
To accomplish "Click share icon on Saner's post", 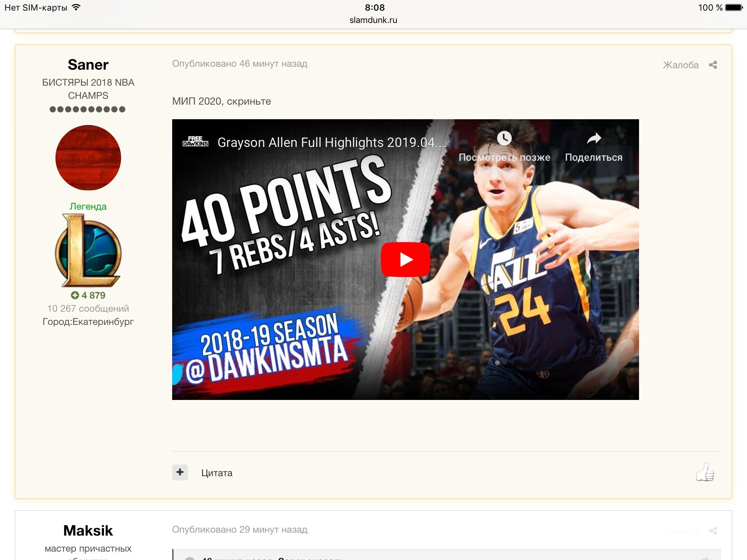I will (x=713, y=65).
